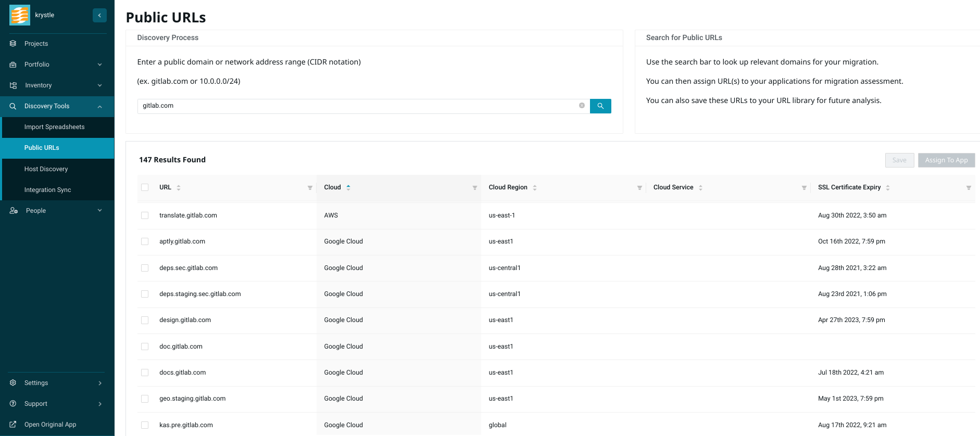Open the URL column filter
The height and width of the screenshot is (436, 980).
coord(310,188)
